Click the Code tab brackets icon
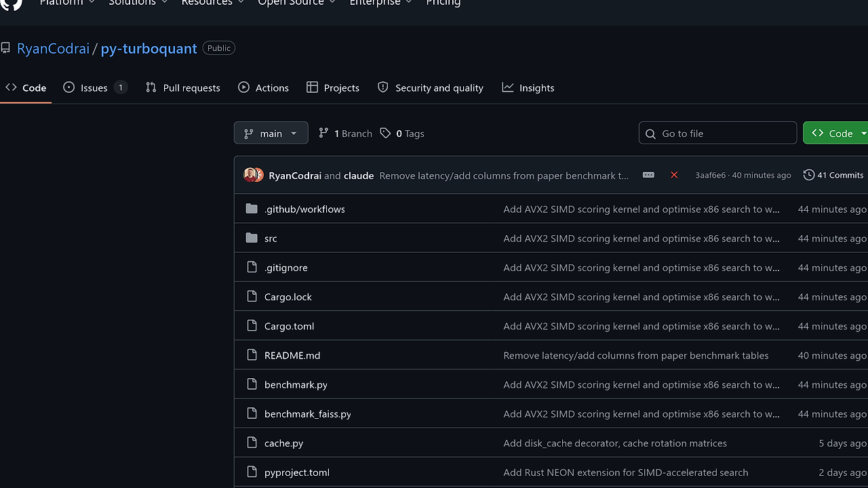This screenshot has height=488, width=868. (x=11, y=87)
